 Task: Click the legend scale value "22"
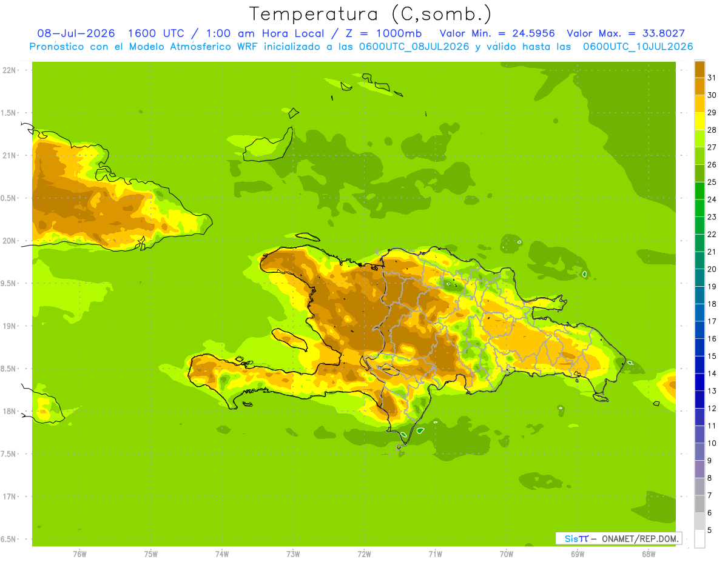(712, 235)
